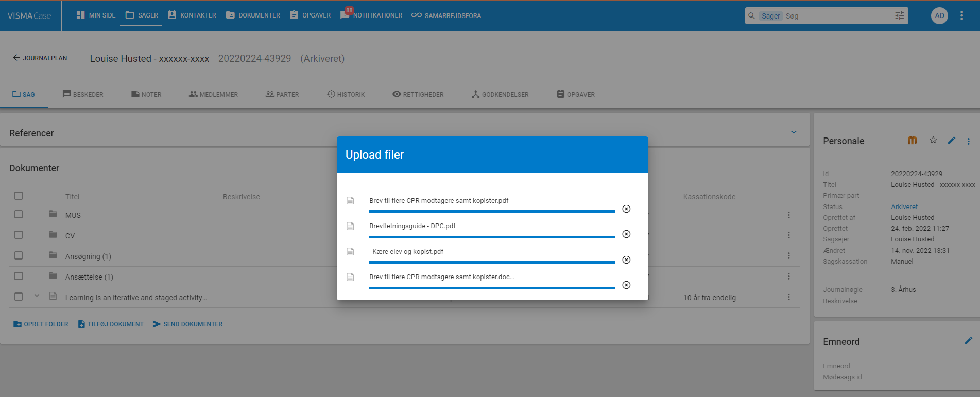Screen dimensions: 980x397
Task: Sort documents by the Titel column header
Action: tap(72, 196)
